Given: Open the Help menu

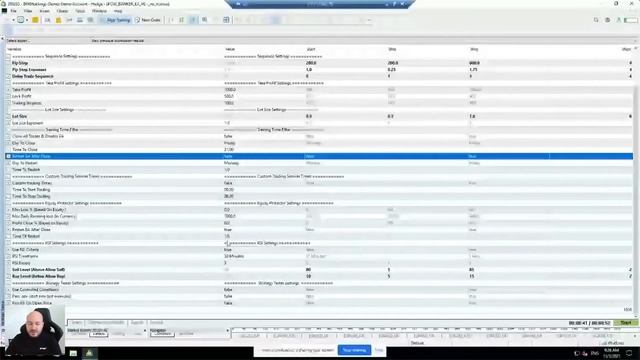Looking at the screenshot, I should pyautogui.click(x=118, y=11).
